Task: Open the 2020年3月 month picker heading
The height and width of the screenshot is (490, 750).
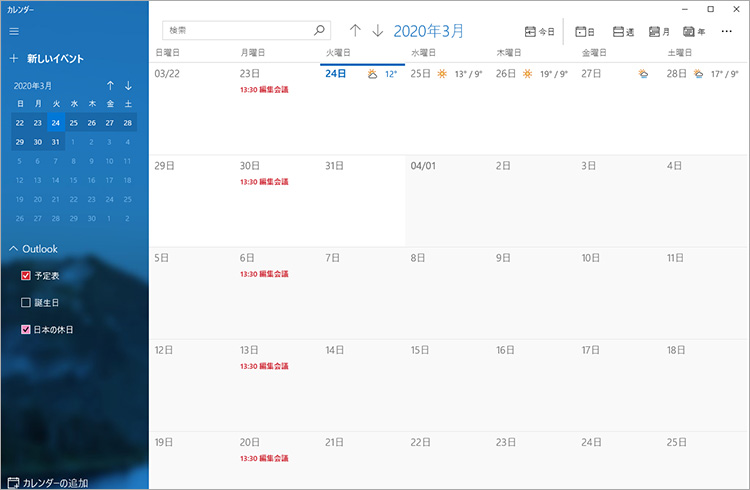Action: 429,31
